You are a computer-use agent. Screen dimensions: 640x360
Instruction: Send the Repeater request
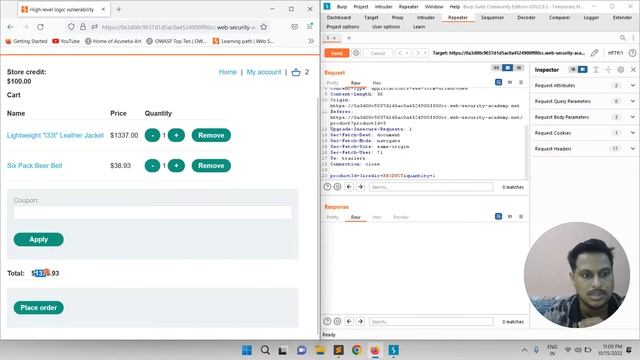point(337,53)
